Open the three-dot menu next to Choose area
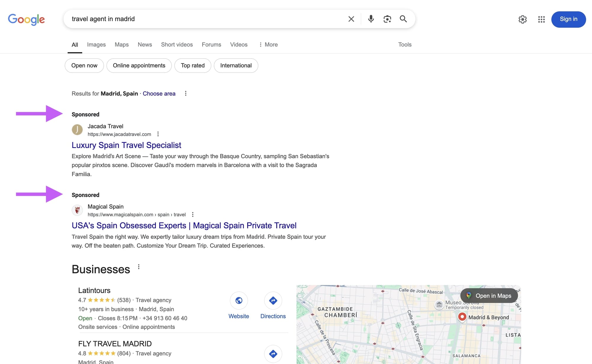592x364 pixels. 186,93
